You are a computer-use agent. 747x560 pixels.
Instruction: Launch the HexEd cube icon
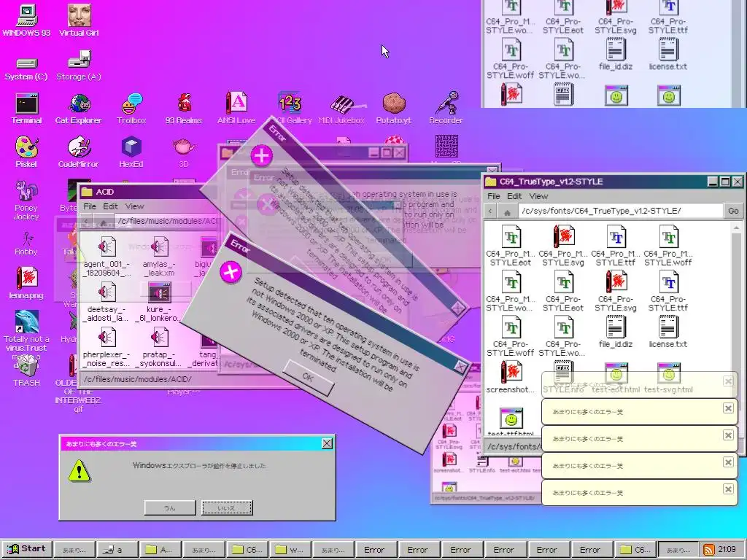(x=131, y=152)
